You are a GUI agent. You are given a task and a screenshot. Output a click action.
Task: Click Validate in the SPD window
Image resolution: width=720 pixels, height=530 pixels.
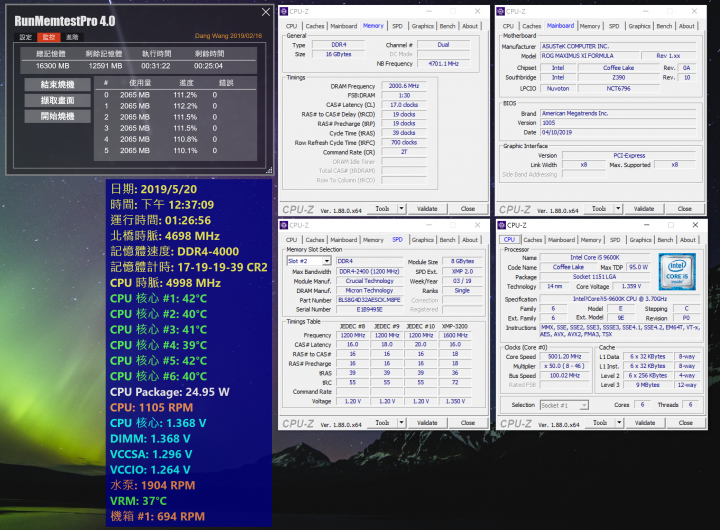point(427,423)
